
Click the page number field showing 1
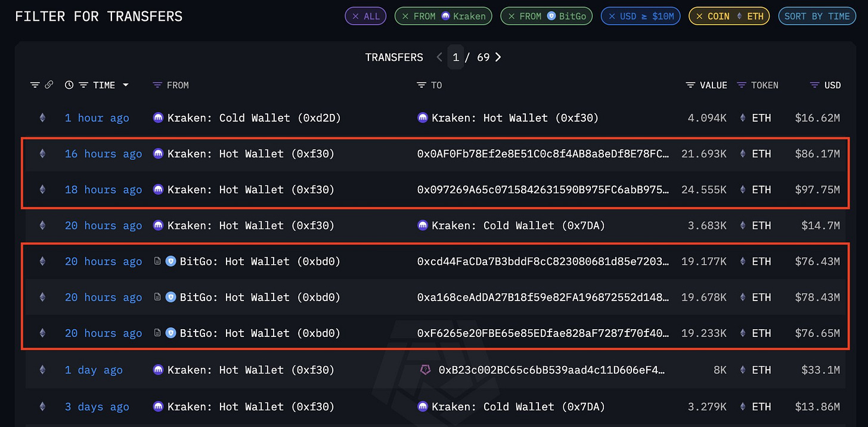[455, 57]
